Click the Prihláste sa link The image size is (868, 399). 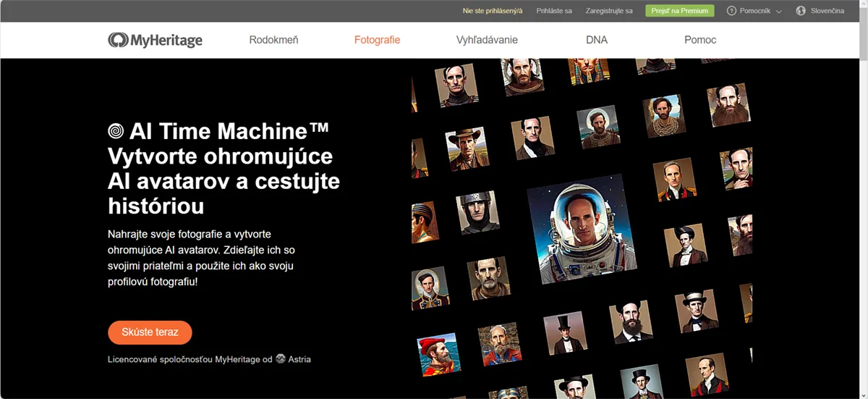point(554,11)
